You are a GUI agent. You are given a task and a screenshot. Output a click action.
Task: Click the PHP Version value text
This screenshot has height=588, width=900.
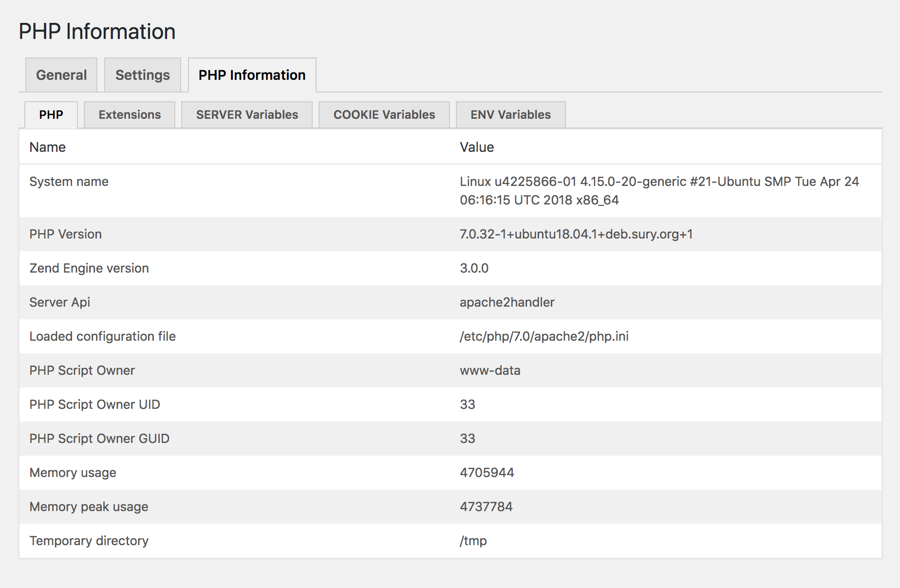pos(577,234)
